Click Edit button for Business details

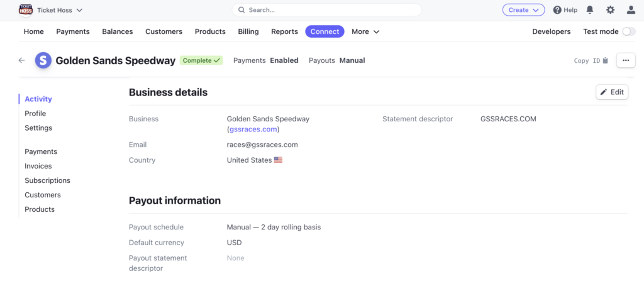pyautogui.click(x=611, y=92)
